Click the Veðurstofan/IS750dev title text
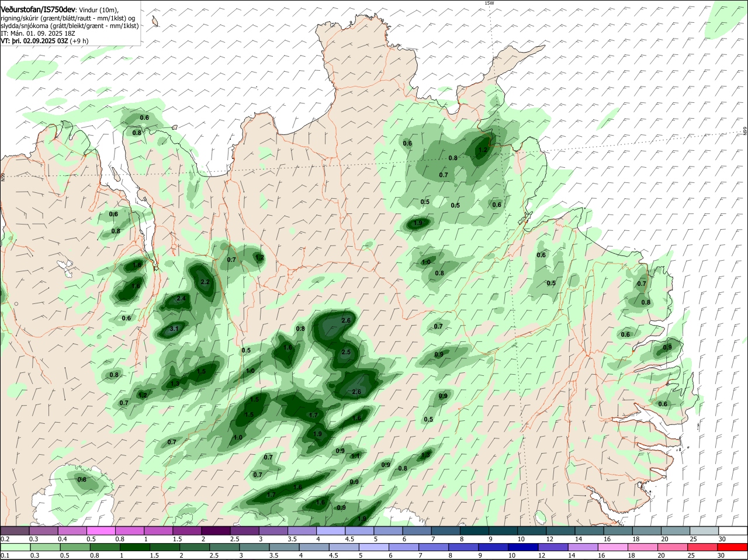Viewport: 748px width, 560px height. pyautogui.click(x=38, y=10)
